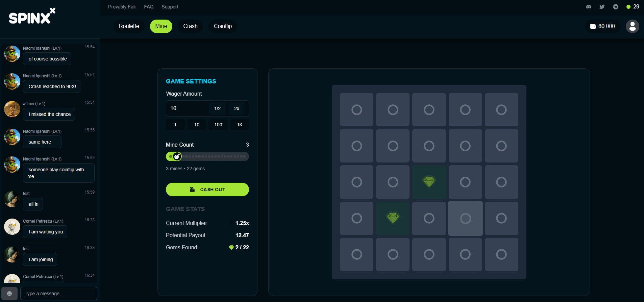Viewport: 644px width, 302px height.
Task: Reveal the bottom-right mine grid tile
Action: pos(501,254)
